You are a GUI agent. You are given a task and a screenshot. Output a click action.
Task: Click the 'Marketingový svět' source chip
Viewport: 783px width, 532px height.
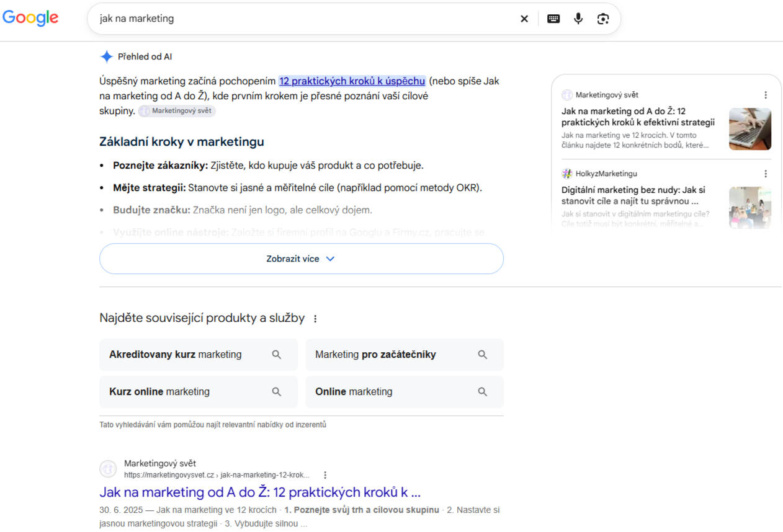click(177, 111)
